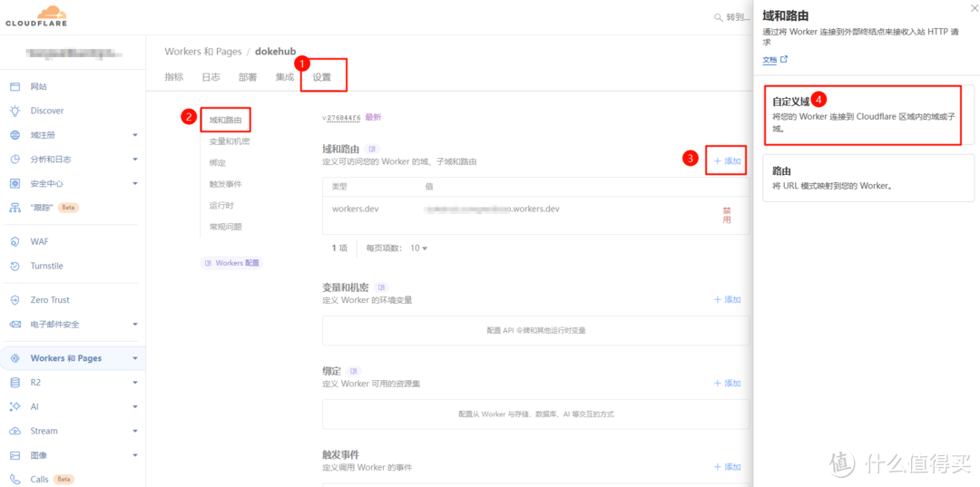Select 触发事件 in settings menu

click(x=226, y=184)
